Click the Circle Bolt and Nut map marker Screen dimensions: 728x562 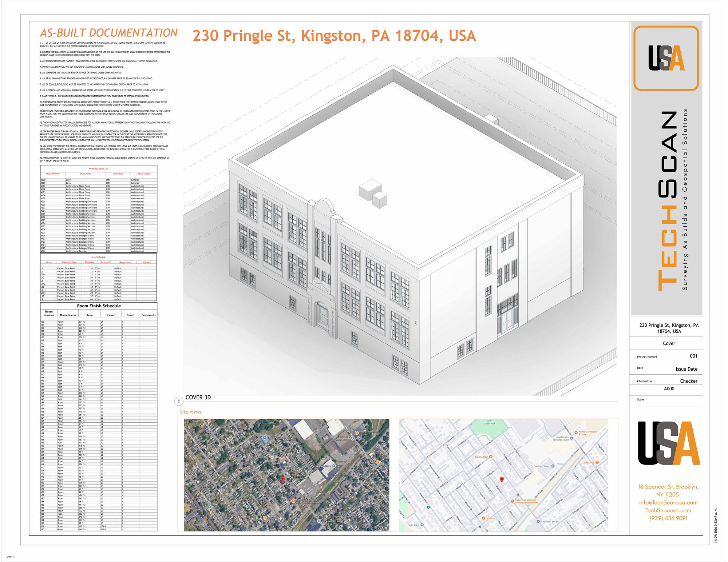pyautogui.click(x=538, y=521)
